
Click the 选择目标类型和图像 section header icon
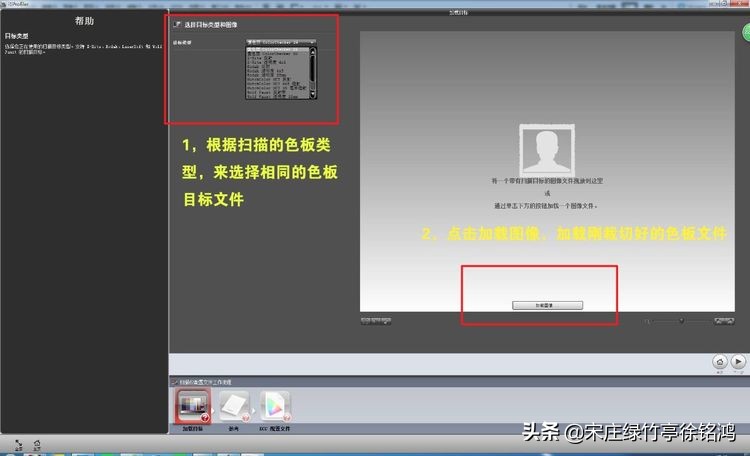[x=177, y=24]
